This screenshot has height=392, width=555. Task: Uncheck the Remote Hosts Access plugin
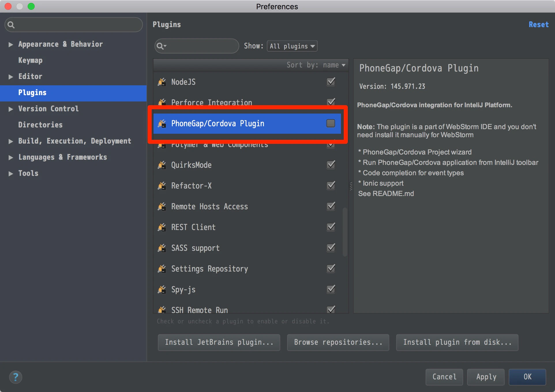point(331,206)
